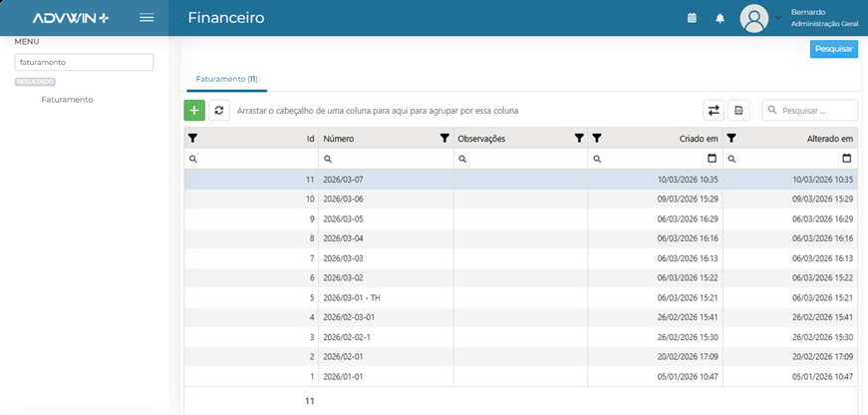868x415 pixels.
Task: Open the Alterado em column filter icon
Action: point(731,139)
